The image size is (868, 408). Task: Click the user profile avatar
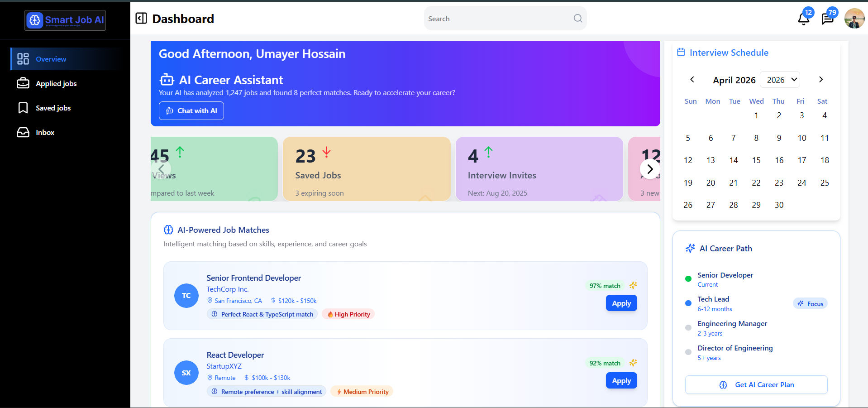click(x=854, y=18)
